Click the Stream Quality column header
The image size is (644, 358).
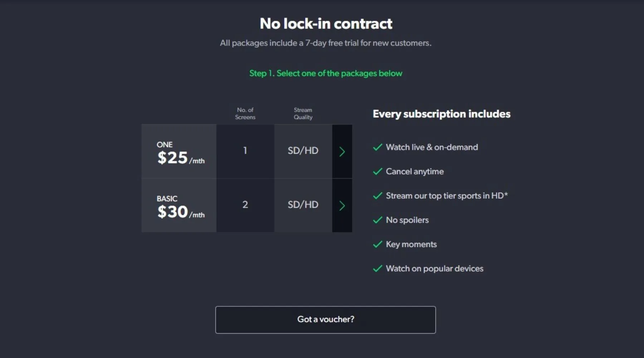click(303, 113)
